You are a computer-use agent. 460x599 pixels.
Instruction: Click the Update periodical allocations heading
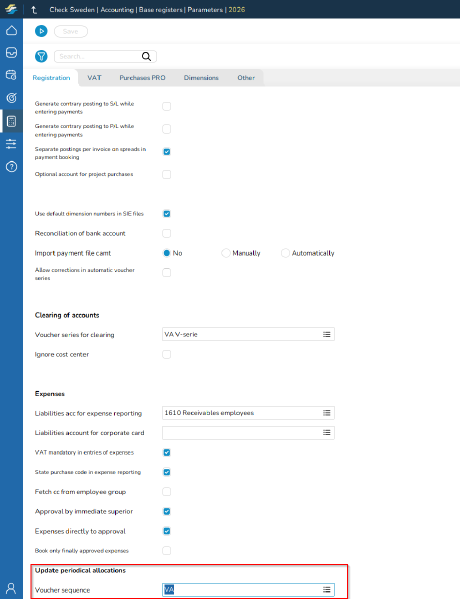coord(80,570)
